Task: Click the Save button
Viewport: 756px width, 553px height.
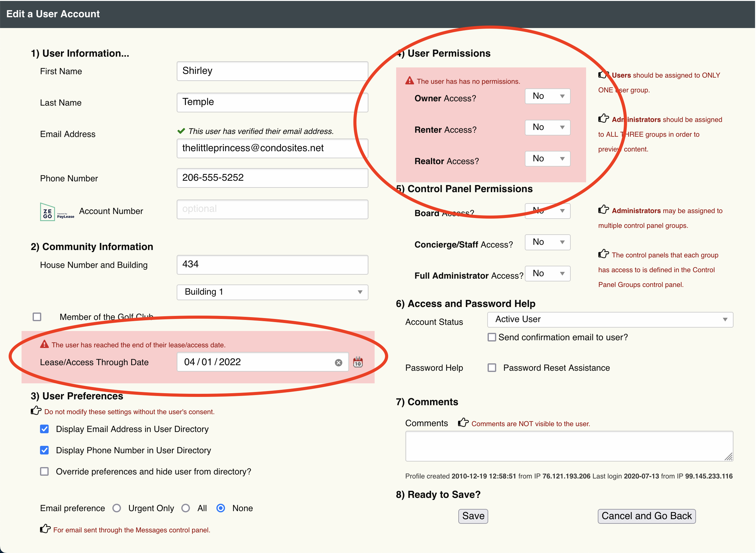Action: coord(473,516)
